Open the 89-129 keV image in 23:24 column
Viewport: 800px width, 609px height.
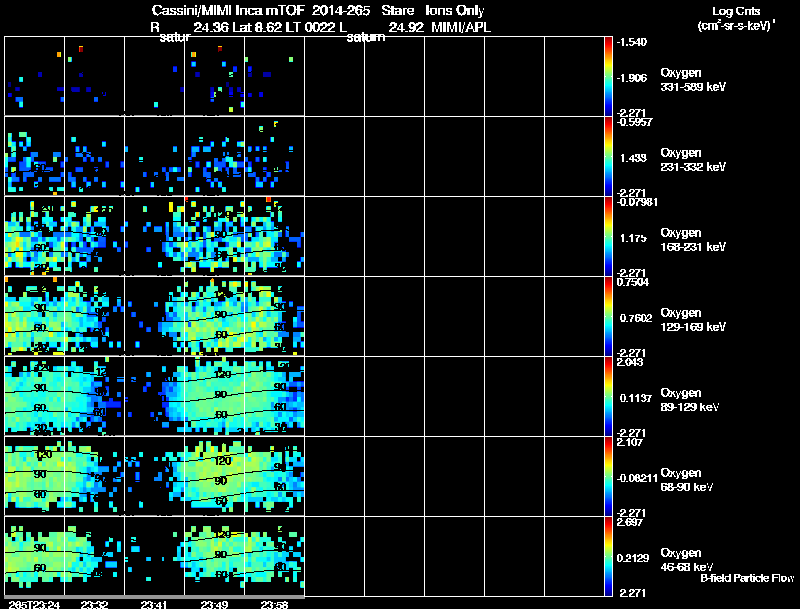click(x=34, y=396)
